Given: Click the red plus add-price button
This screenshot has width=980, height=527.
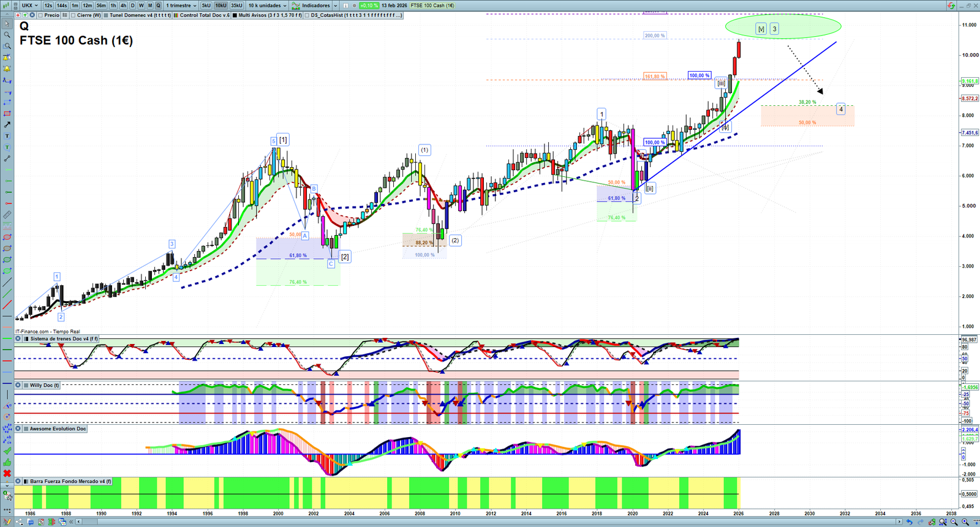Looking at the screenshot, I should pos(18,15).
